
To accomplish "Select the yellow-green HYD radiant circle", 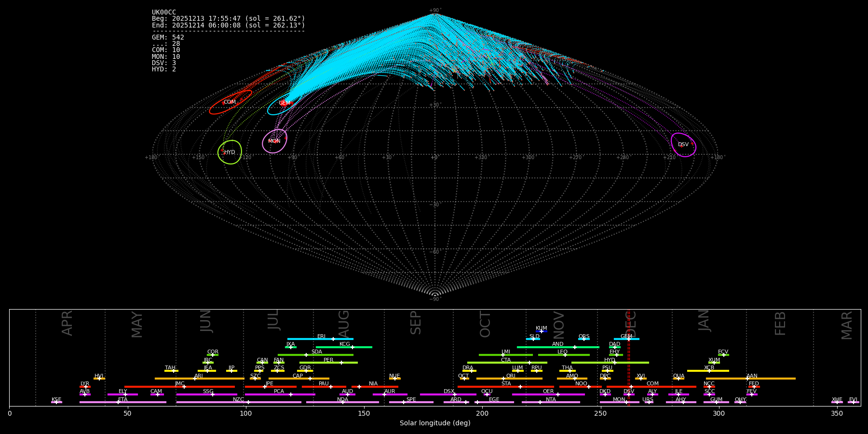I will coord(230,152).
